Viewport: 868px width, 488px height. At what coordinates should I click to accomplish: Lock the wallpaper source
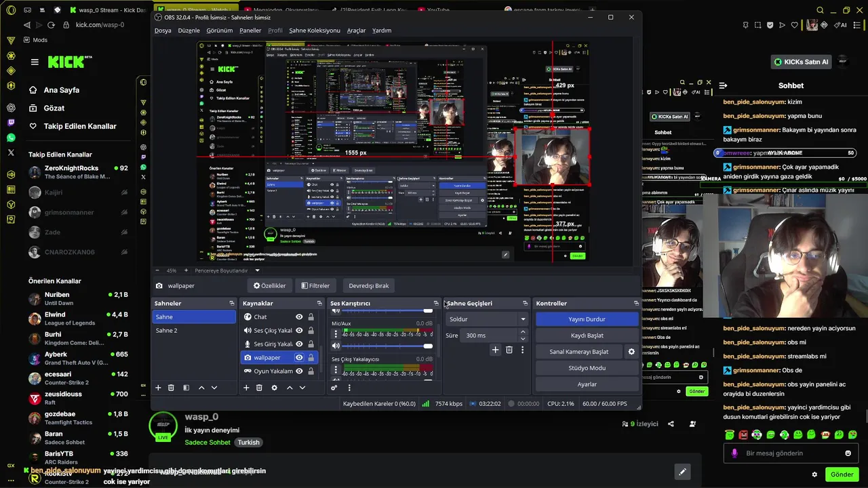point(311,357)
